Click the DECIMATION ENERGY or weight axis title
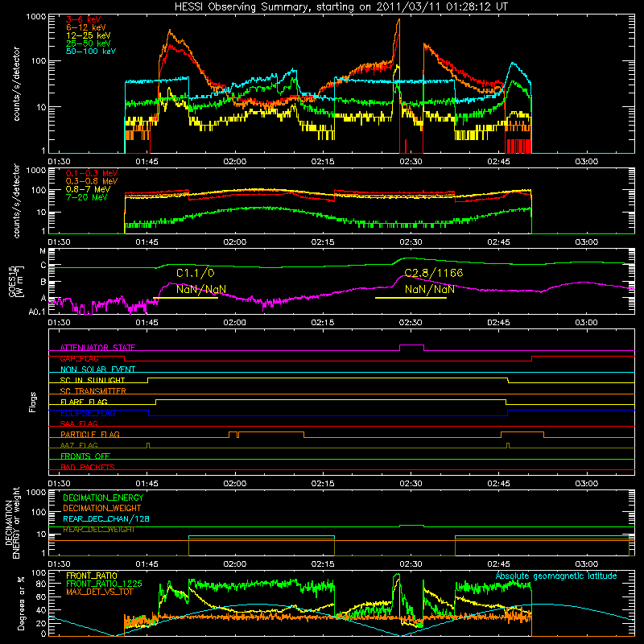Screen dimensions: 644x644 click(x=12, y=522)
